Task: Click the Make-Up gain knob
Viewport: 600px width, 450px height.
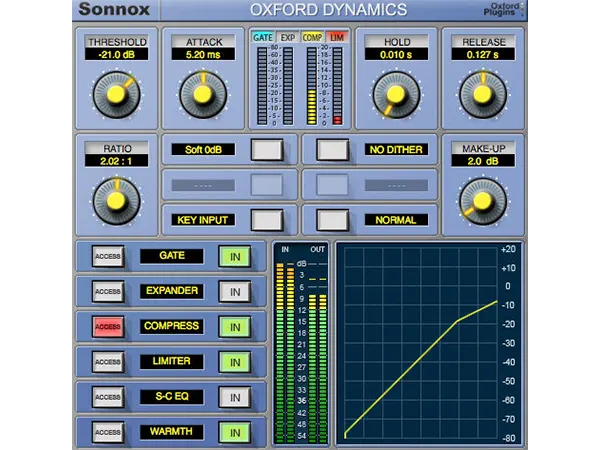Action: point(483,201)
